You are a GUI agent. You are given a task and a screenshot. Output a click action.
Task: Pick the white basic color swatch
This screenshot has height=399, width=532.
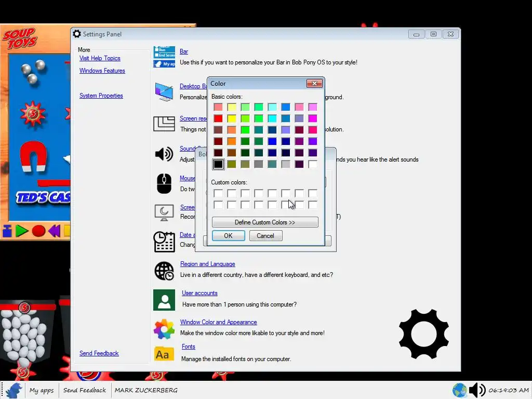coord(312,164)
